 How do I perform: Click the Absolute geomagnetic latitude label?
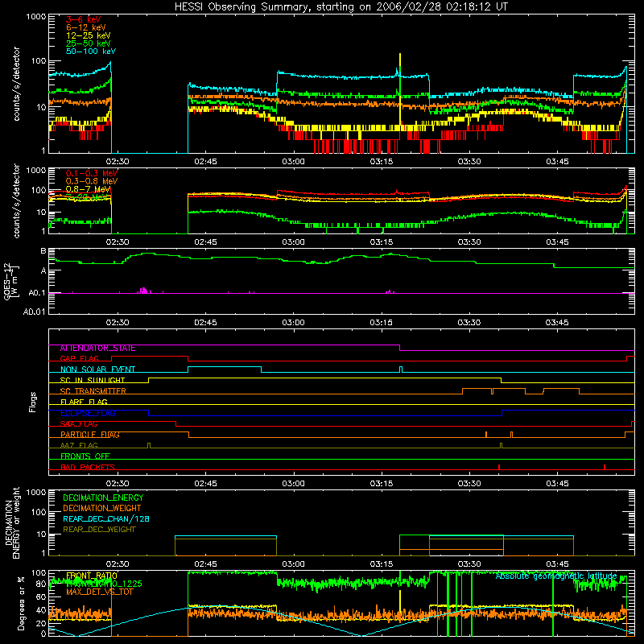[556, 576]
